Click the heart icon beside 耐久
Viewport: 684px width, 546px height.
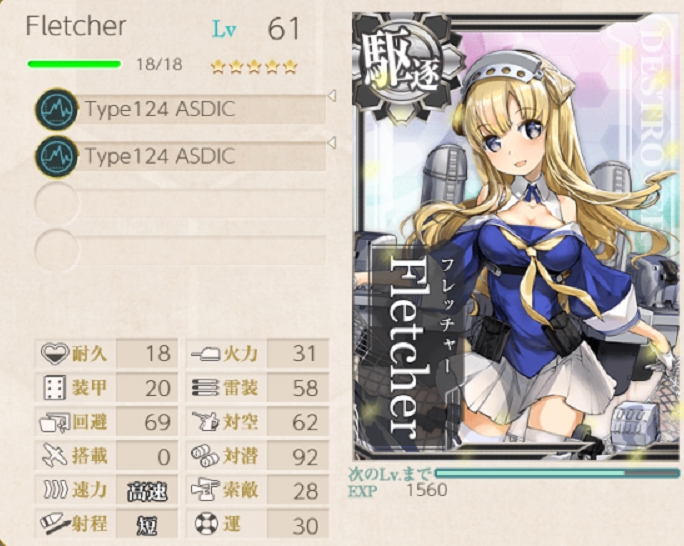pos(55,353)
